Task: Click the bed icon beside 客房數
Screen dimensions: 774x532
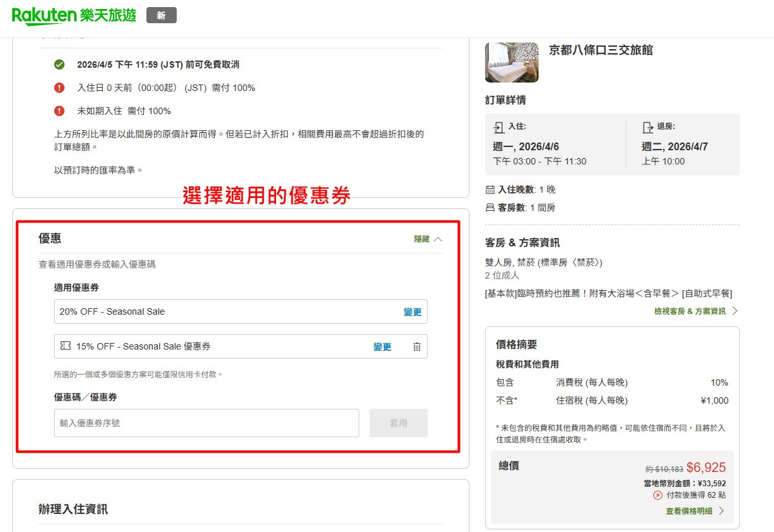Action: pos(490,208)
